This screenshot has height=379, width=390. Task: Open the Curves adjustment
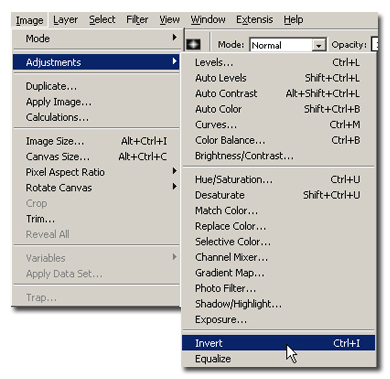278,125
